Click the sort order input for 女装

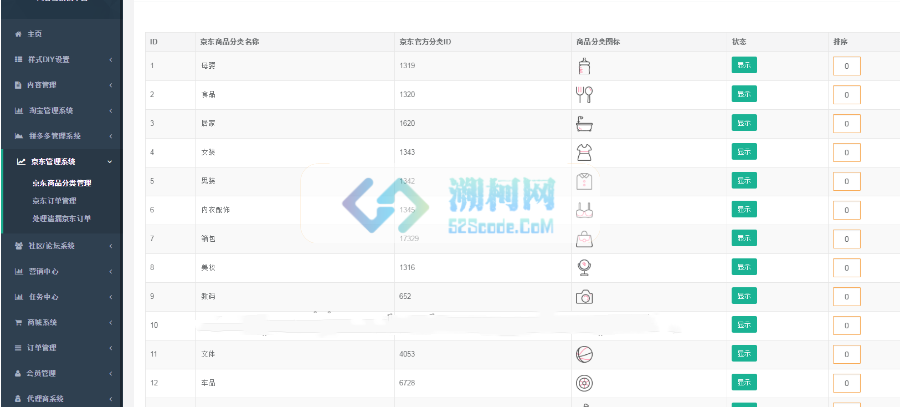[x=847, y=153]
